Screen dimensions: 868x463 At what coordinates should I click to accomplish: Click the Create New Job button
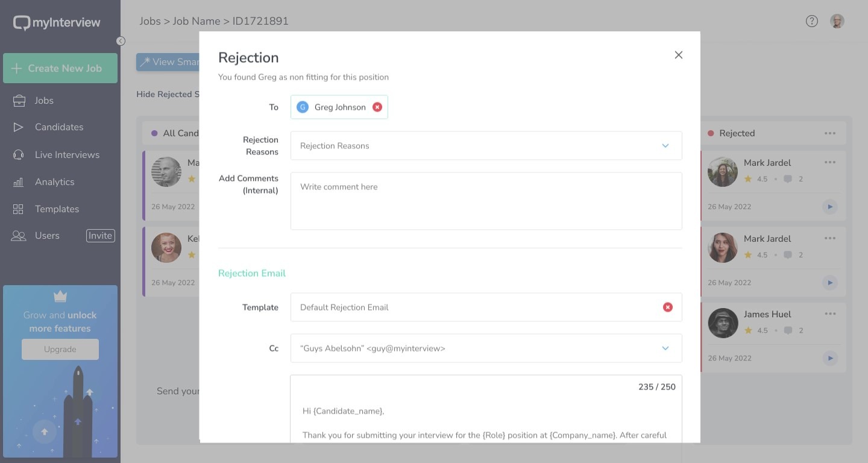(60, 68)
